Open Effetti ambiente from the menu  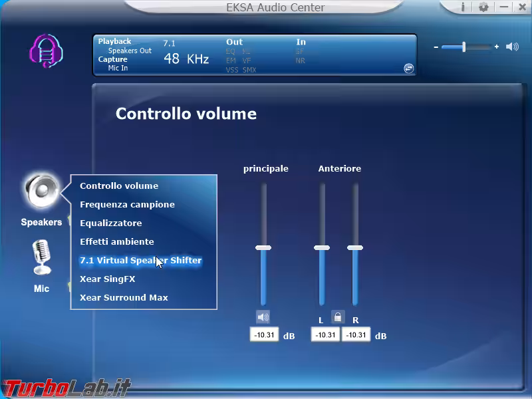coord(117,242)
